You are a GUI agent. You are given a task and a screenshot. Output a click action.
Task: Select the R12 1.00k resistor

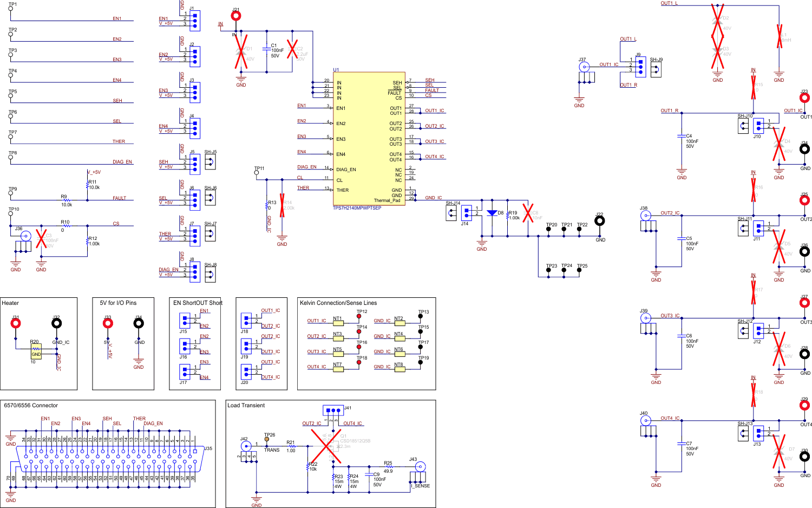87,241
